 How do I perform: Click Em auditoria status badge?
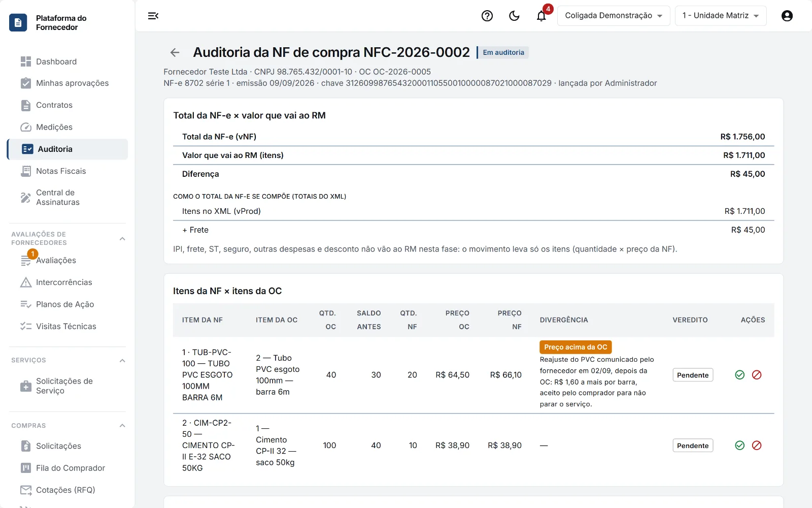click(503, 52)
